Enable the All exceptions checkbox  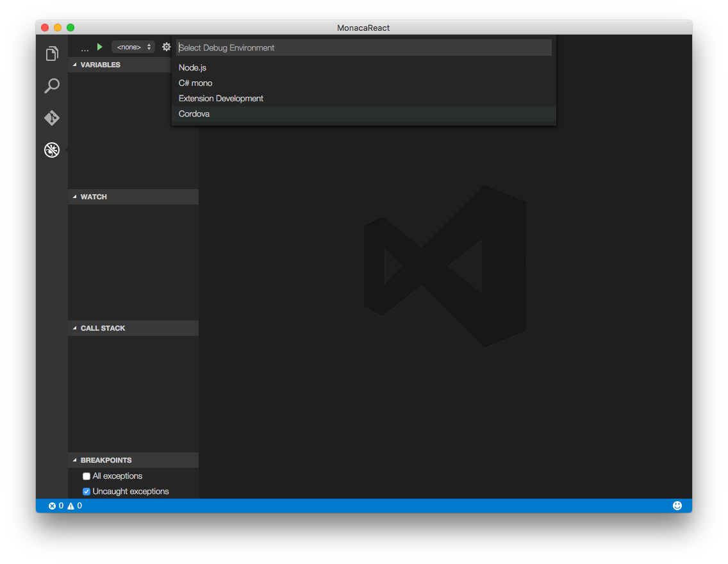click(87, 476)
